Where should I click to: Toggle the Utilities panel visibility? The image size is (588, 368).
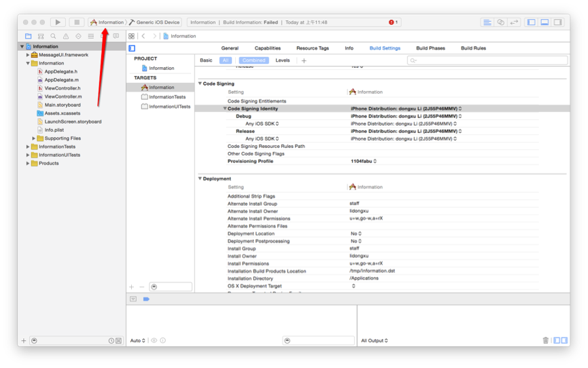pos(558,22)
